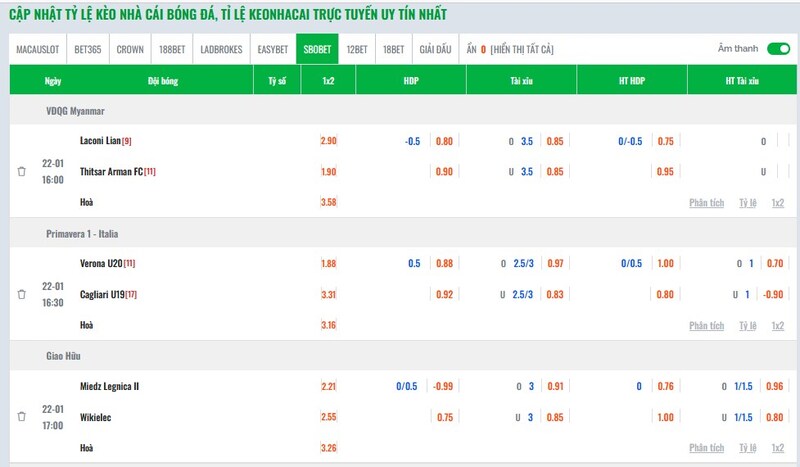Open the 18BET tab
This screenshot has width=800, height=467.
(x=393, y=49)
